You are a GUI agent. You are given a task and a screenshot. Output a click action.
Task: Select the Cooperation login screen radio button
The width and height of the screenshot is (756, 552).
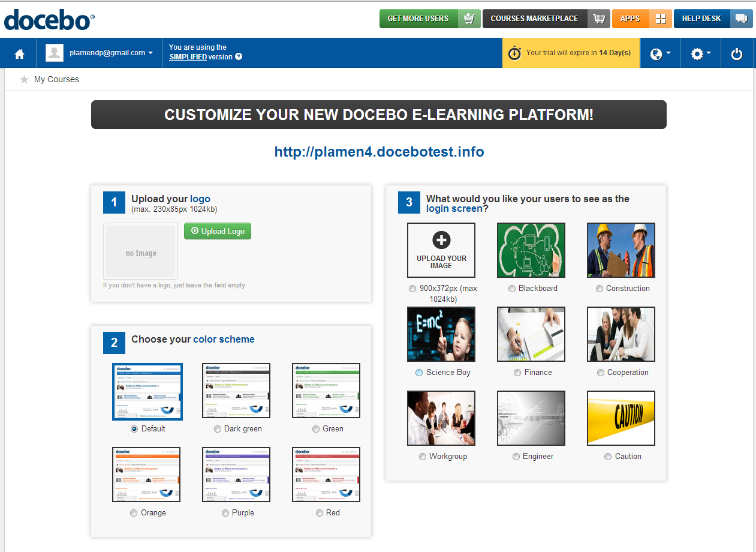click(x=601, y=373)
